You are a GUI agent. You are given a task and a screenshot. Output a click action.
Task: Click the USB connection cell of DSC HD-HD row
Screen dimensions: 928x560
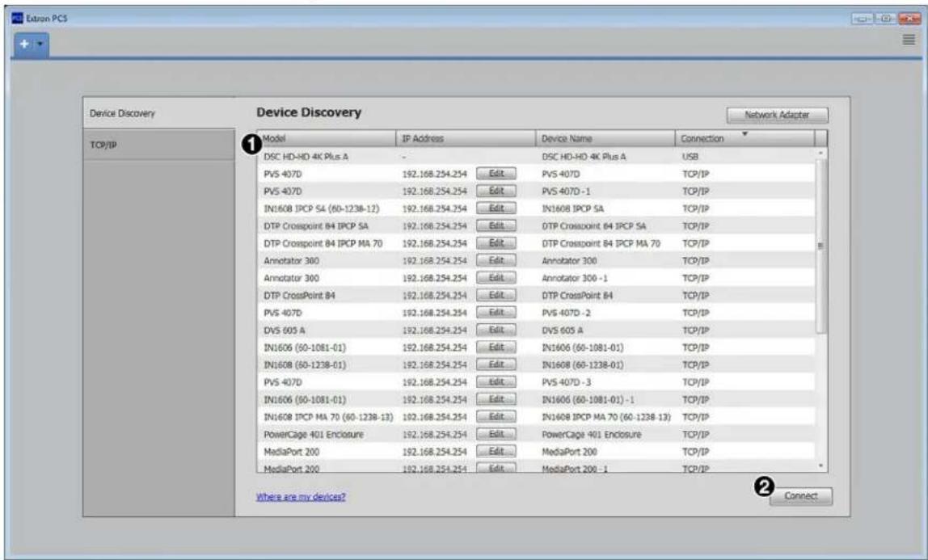tap(690, 157)
